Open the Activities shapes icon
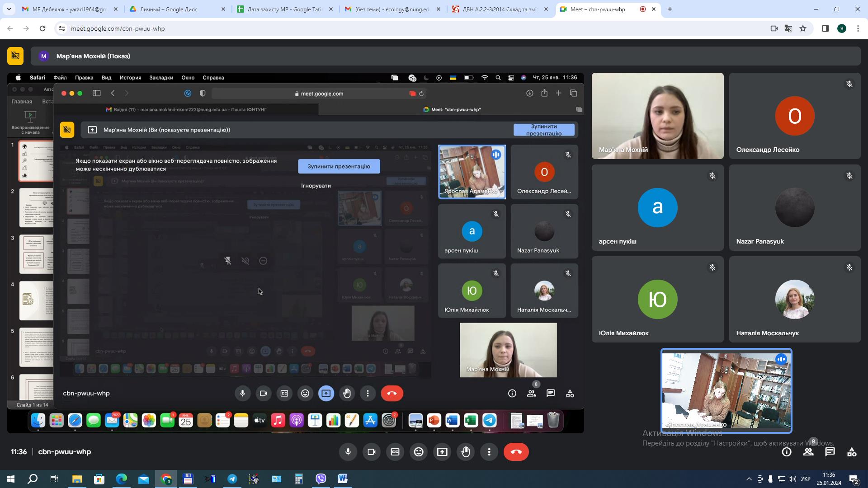The width and height of the screenshot is (868, 488). point(852,452)
